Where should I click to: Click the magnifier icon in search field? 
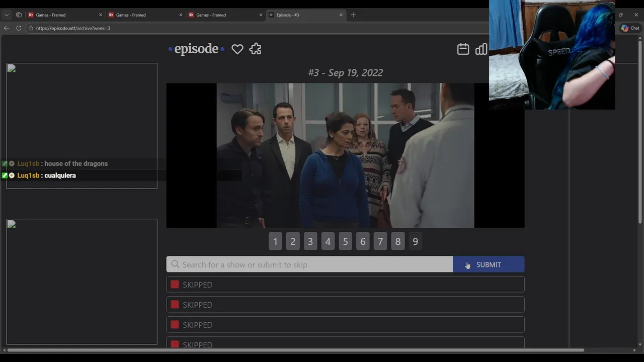(x=175, y=264)
